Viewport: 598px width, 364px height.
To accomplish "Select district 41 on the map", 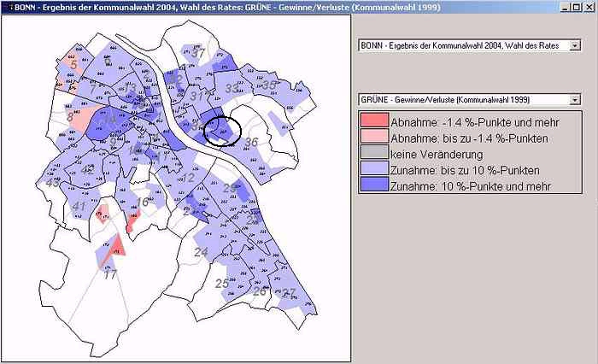I will (79, 207).
